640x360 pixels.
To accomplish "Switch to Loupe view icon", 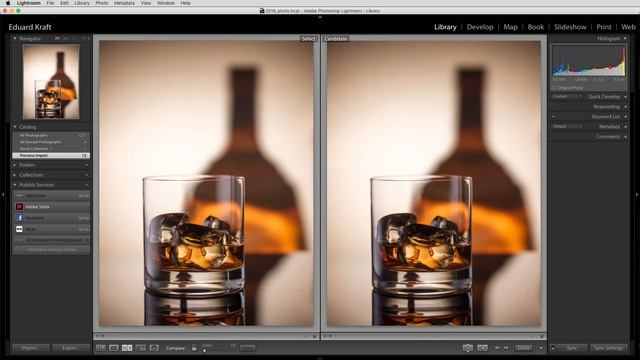I will coord(114,348).
